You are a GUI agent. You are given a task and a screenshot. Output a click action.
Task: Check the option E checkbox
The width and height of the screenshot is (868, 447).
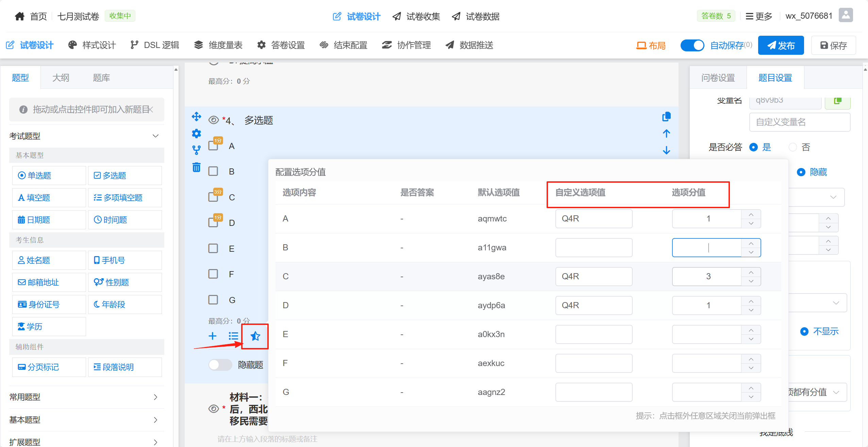point(213,248)
